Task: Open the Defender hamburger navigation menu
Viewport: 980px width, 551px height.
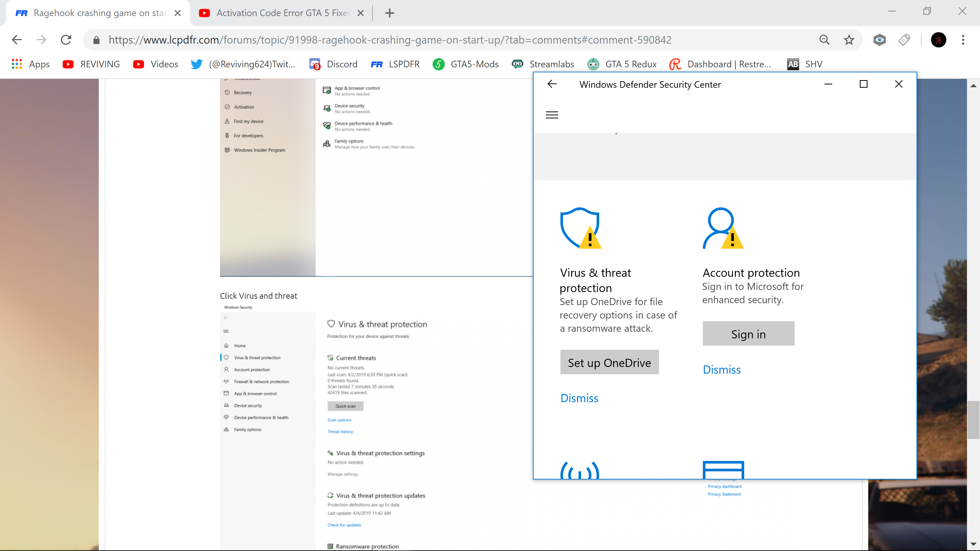Action: (552, 115)
